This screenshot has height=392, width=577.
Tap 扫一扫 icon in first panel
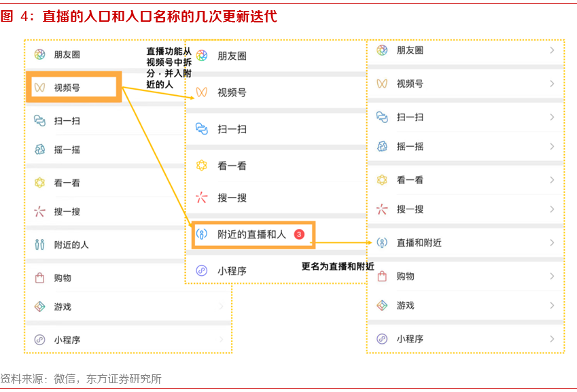39,121
